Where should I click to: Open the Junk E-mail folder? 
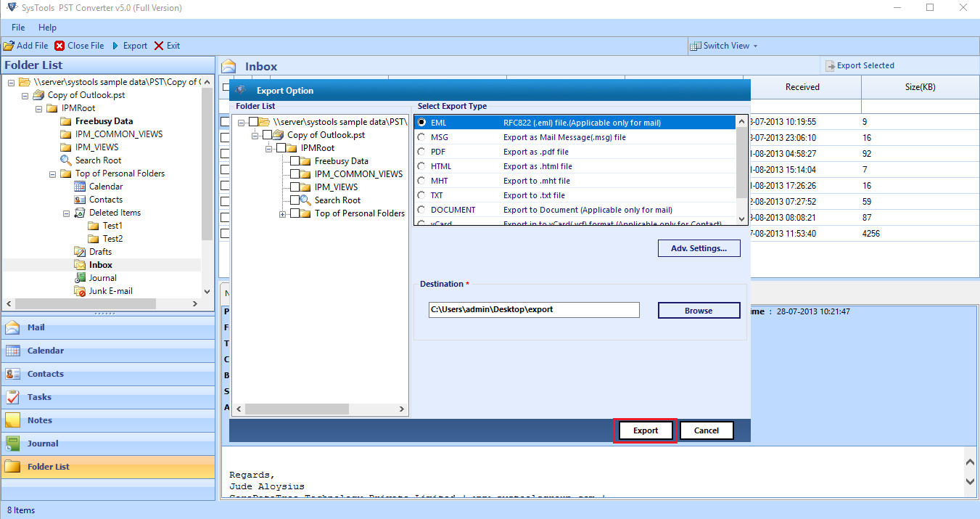pos(110,291)
